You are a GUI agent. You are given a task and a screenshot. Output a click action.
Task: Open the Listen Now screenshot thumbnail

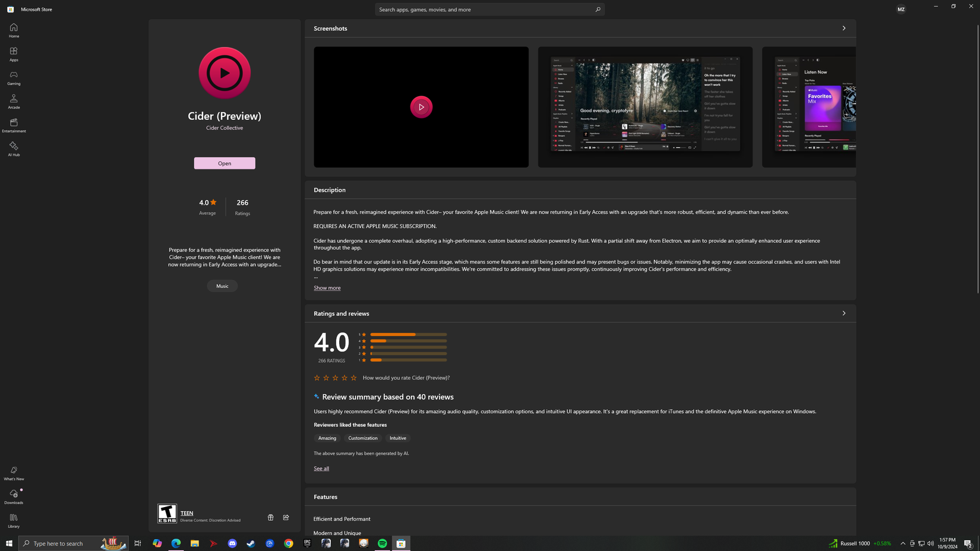pos(809,107)
